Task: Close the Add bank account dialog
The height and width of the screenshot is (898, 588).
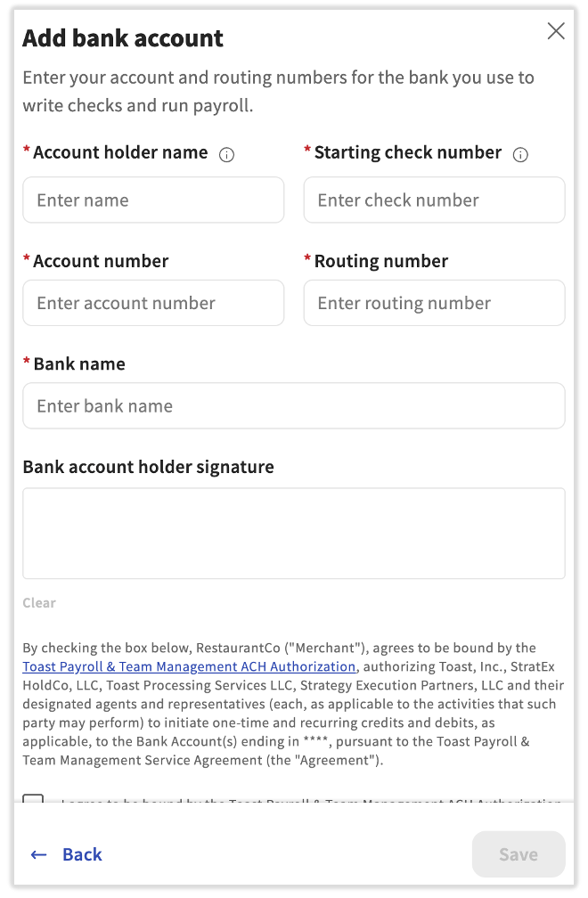Action: click(556, 32)
